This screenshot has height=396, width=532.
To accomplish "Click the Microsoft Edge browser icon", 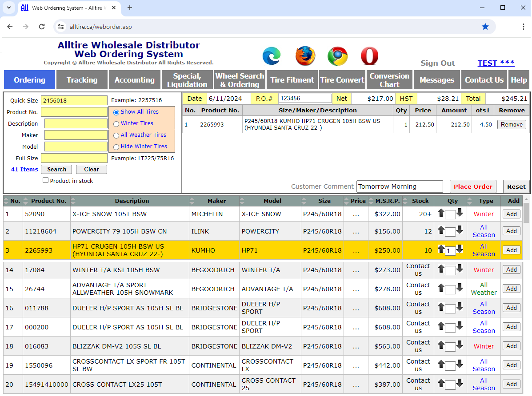I will tap(272, 56).
